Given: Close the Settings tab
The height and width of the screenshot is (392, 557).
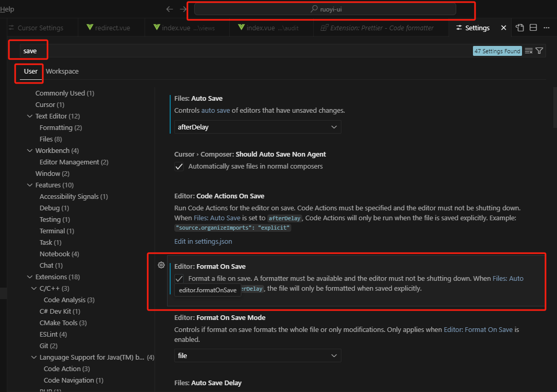Looking at the screenshot, I should pos(503,28).
